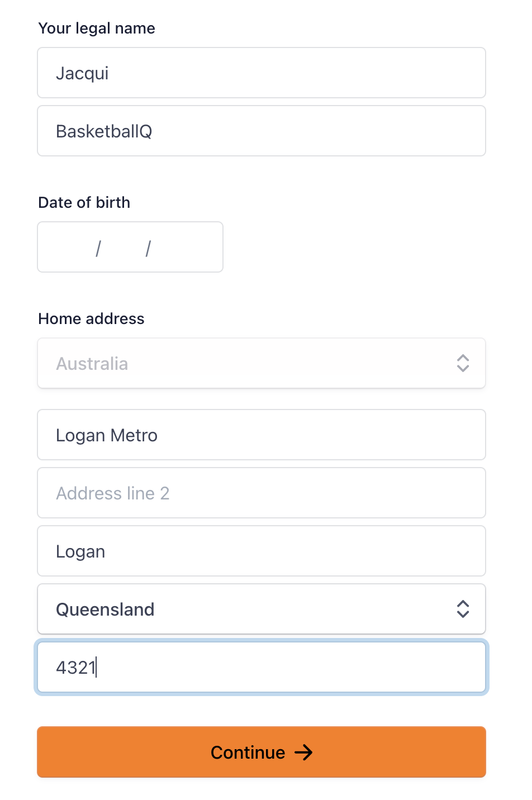Click the Your legal name label

pos(97,28)
